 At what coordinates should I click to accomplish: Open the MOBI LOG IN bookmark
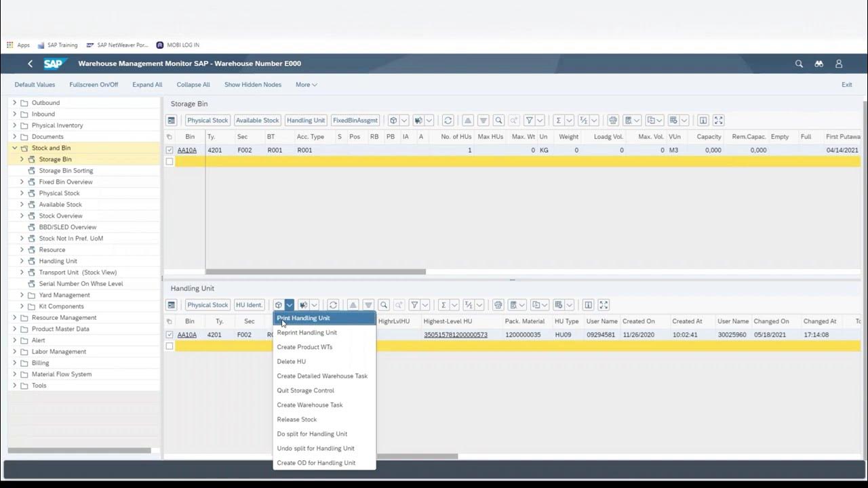[178, 45]
